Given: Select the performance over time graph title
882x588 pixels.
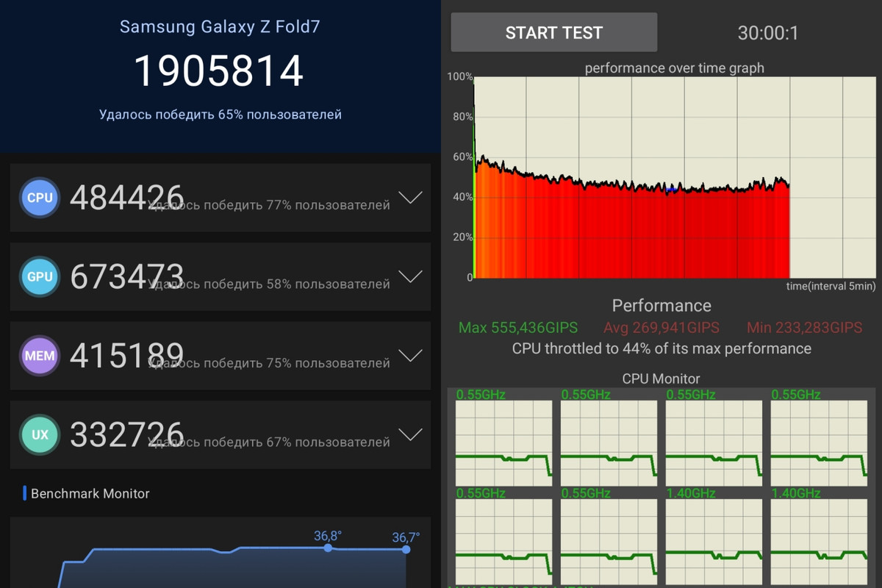Looking at the screenshot, I should [675, 68].
